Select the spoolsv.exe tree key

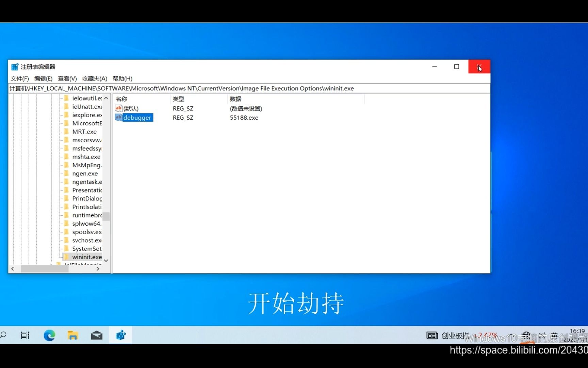[87, 232]
